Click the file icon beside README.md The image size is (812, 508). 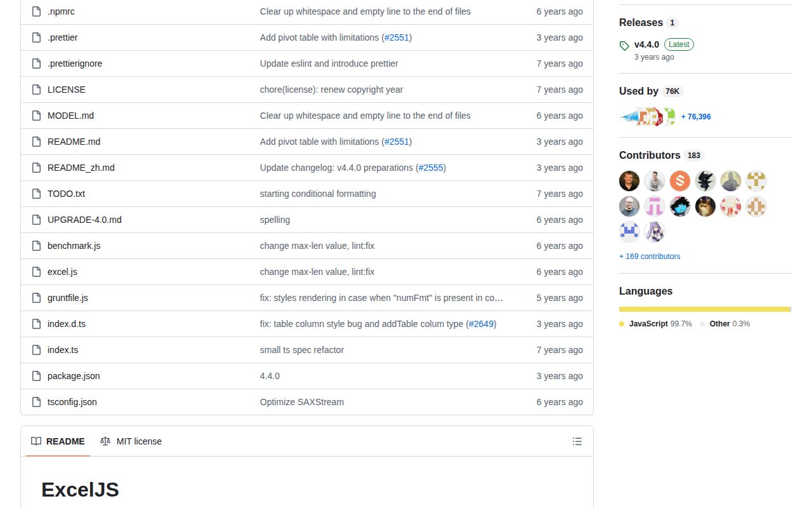click(37, 142)
